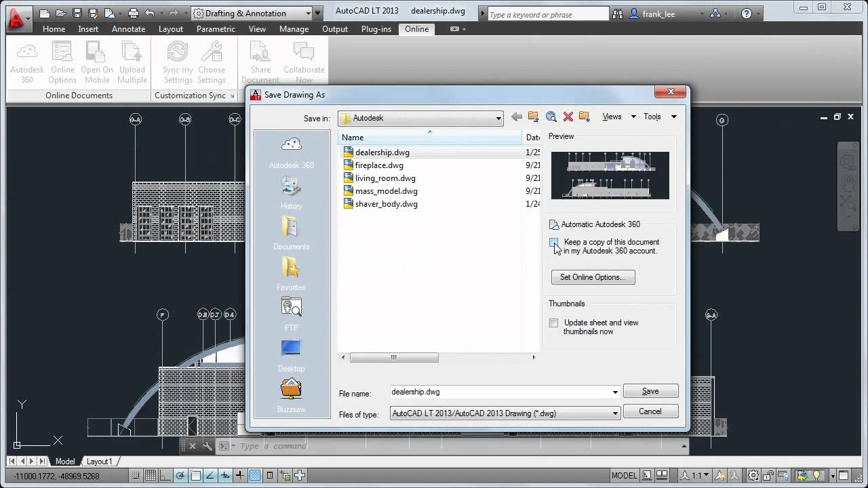Expand the Customization Sync panel arrow
Image resolution: width=868 pixels, height=488 pixels.
coord(232,96)
